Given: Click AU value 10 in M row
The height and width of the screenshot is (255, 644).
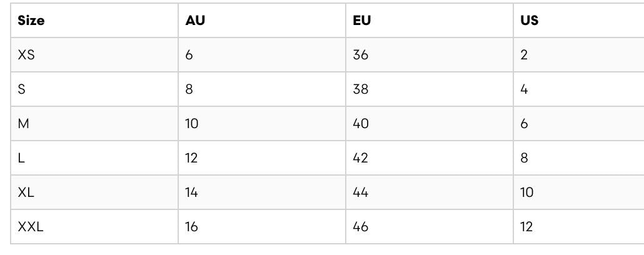Looking at the screenshot, I should click(262, 124).
